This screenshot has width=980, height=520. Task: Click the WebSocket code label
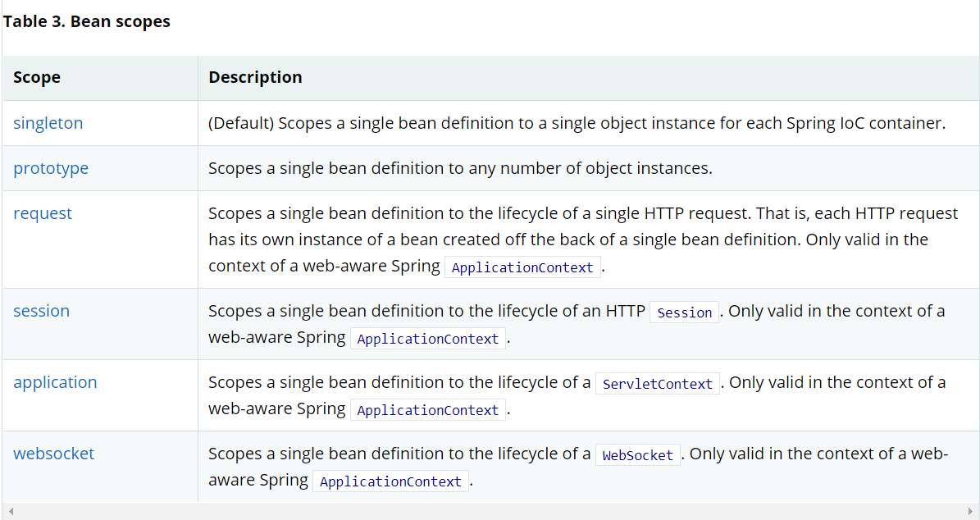(x=637, y=455)
